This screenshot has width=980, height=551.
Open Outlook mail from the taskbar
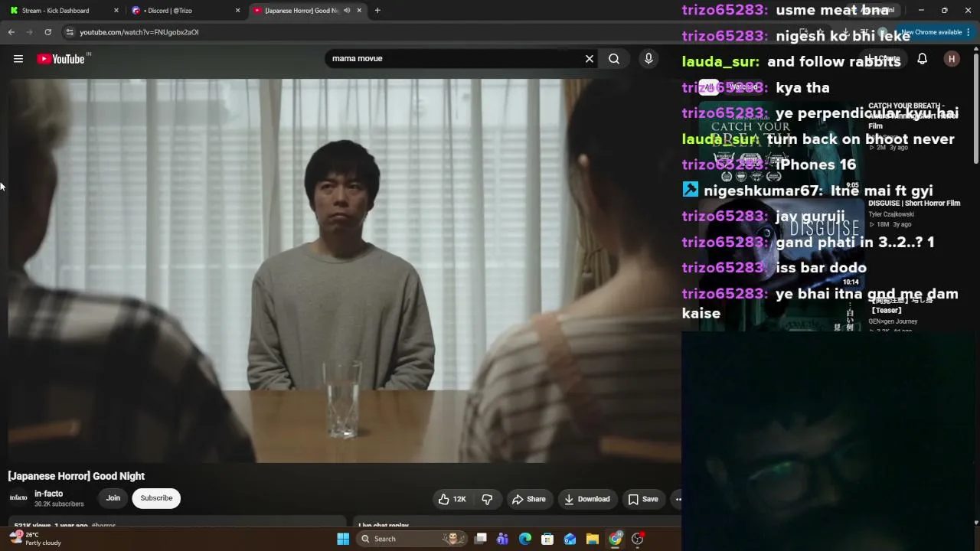click(570, 539)
